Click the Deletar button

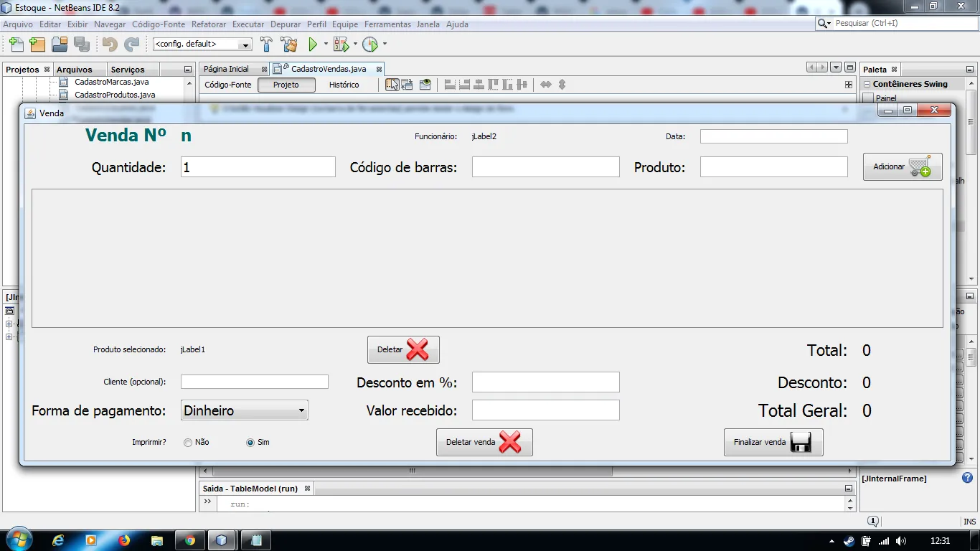tap(403, 350)
